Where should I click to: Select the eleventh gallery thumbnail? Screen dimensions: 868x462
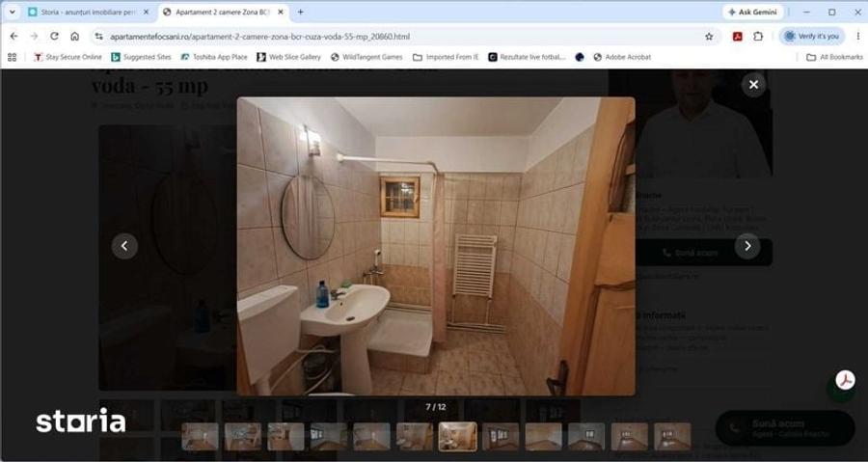(x=630, y=437)
